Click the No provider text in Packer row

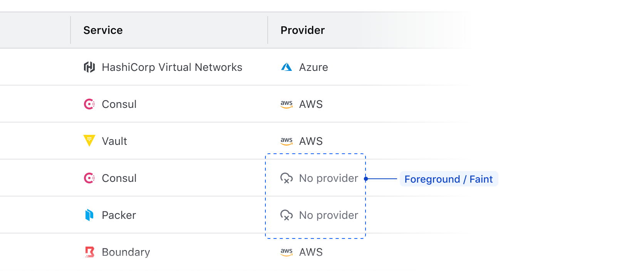point(329,215)
